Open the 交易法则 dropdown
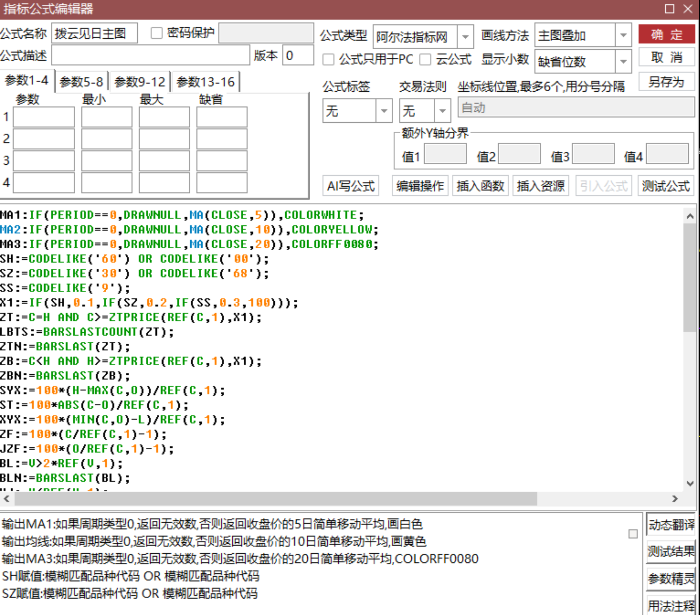Image resolution: width=700 pixels, height=615 pixels. point(442,111)
